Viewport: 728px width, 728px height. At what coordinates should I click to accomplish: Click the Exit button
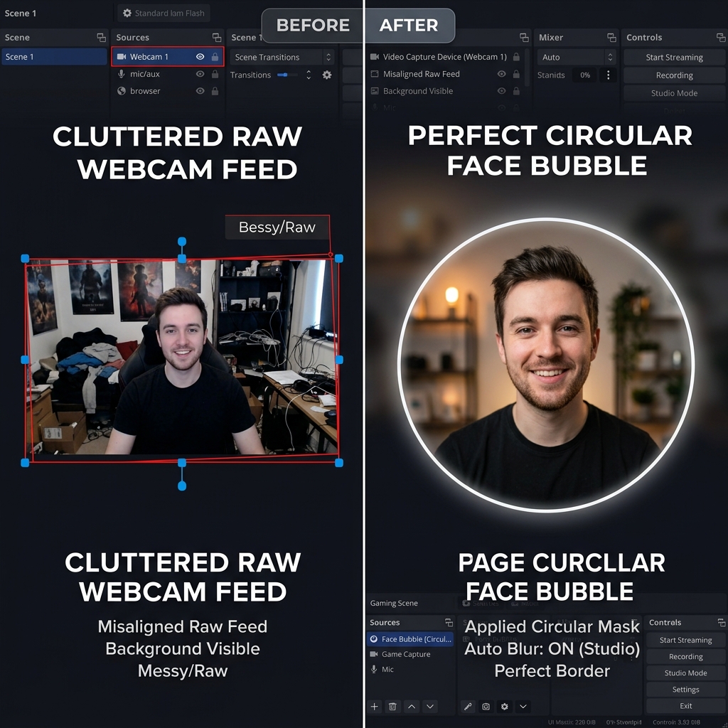[x=686, y=706]
